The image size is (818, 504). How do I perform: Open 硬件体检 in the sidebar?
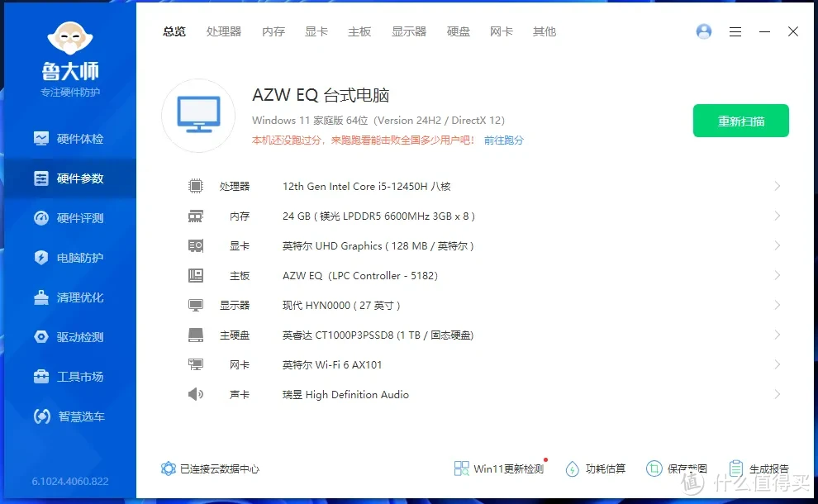[x=69, y=139]
